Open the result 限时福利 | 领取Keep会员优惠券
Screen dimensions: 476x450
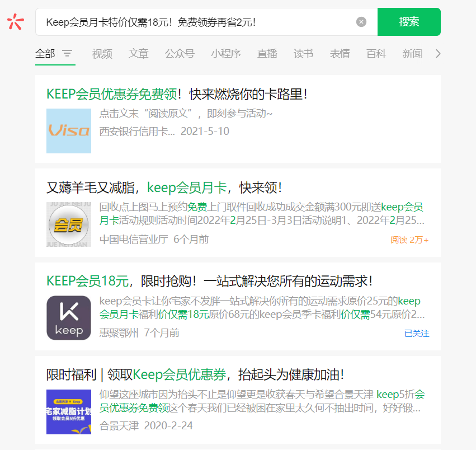point(195,374)
